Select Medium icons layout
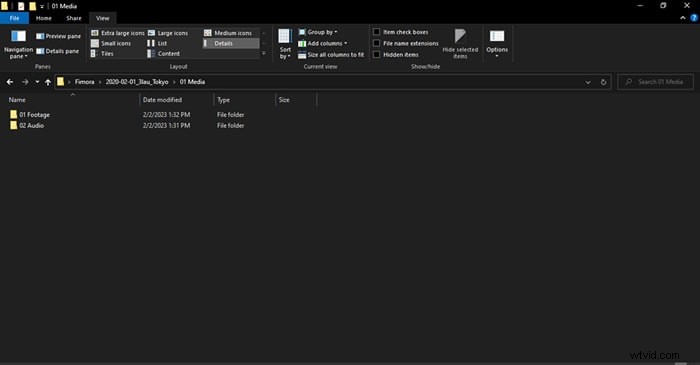The height and width of the screenshot is (365, 700). (x=228, y=33)
